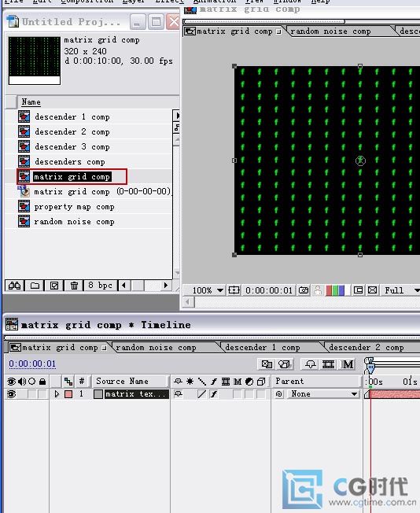Click the Project window options arrow above flowchart

point(177,116)
